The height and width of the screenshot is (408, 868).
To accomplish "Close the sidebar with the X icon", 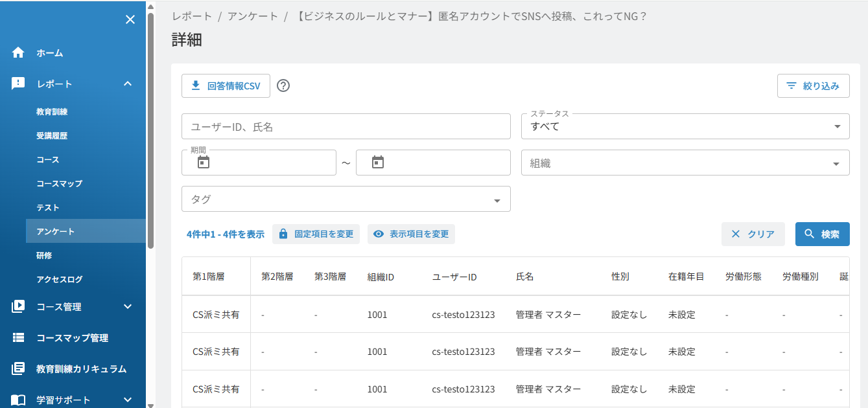I will click(130, 19).
